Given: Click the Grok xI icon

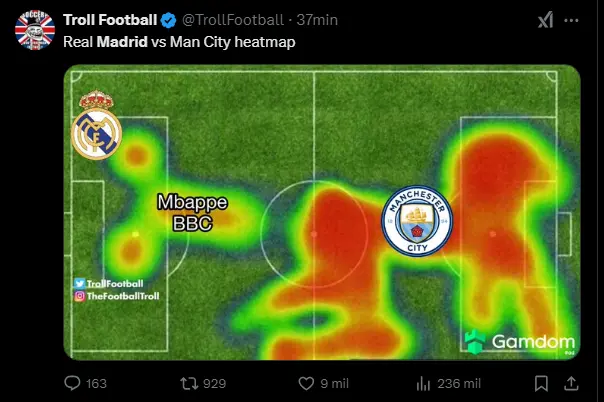Looking at the screenshot, I should click(545, 20).
